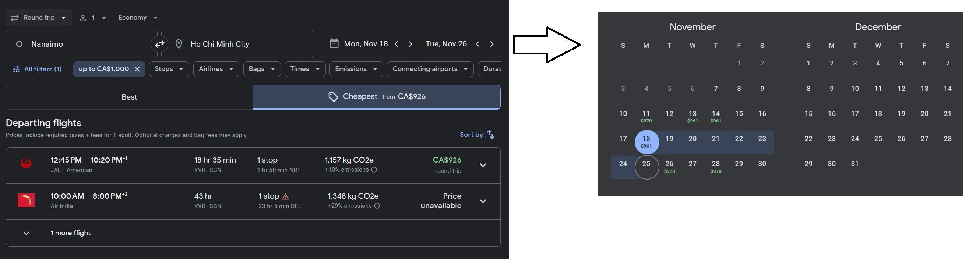Open the Round trip dropdown
Screen dimensions: 980x270
39,18
